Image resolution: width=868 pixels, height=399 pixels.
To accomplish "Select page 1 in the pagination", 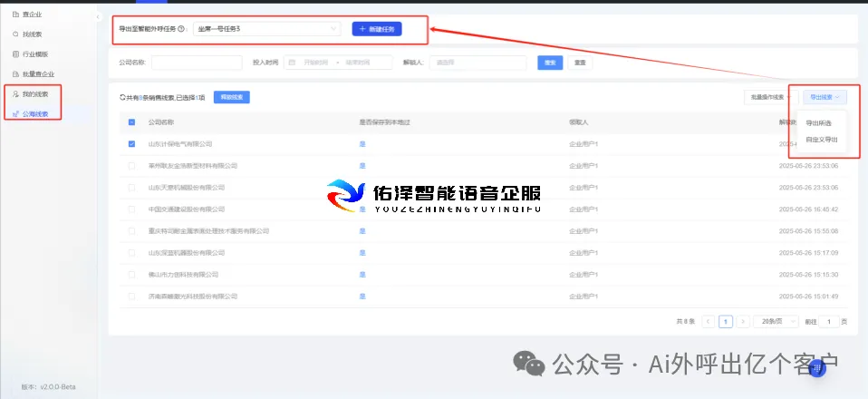I will (726, 321).
